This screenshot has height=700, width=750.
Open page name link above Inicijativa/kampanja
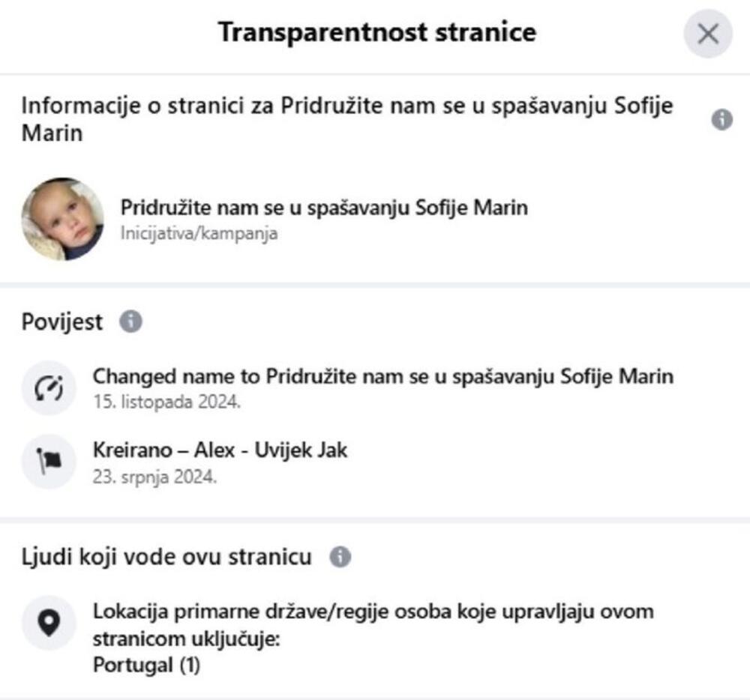[324, 208]
